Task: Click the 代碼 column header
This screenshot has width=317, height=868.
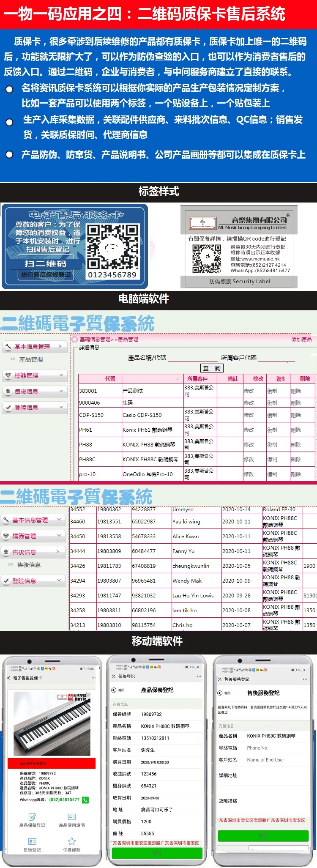Action: 110,379
